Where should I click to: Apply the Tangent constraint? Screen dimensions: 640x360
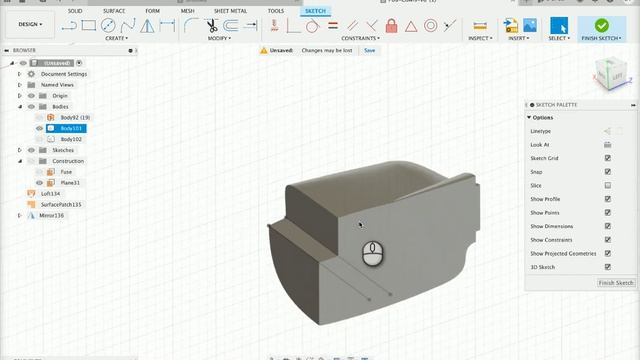[x=313, y=26]
